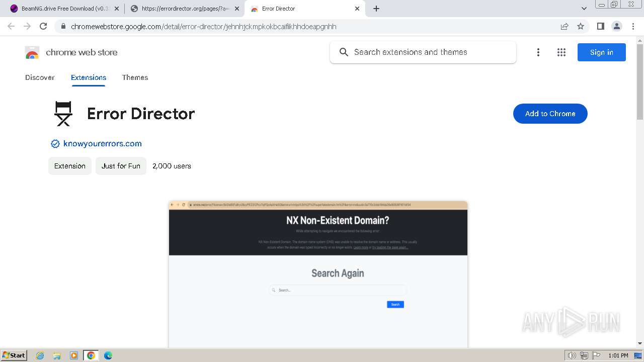
Task: Click the 1:01 PM clock
Action: coord(618,355)
